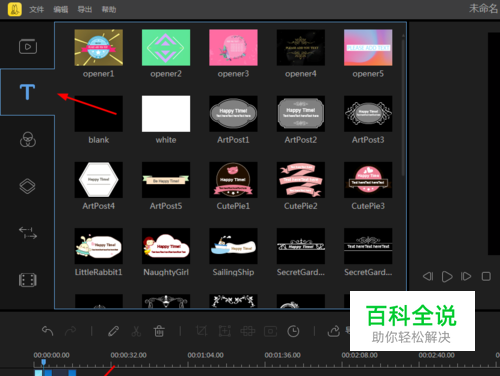Click the template list vertical scrollbar
Image resolution: width=500 pixels, height=376 pixels.
pos(403,105)
